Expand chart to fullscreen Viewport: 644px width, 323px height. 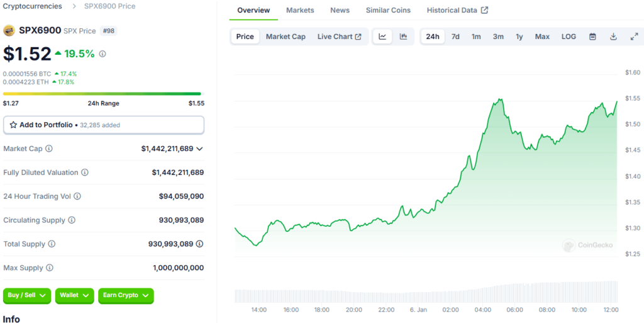[x=634, y=37]
